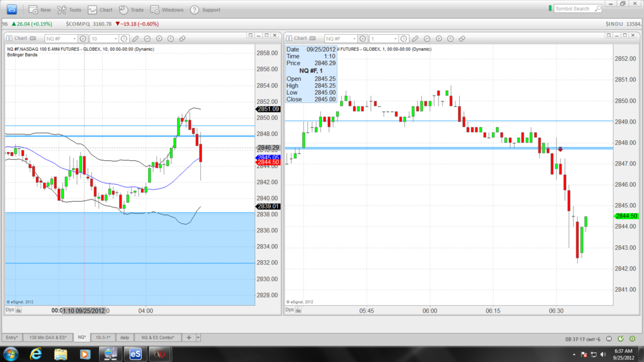Image resolution: width=644 pixels, height=362 pixels.
Task: Select the eraser tool in right chart toolbar
Action: (462, 39)
